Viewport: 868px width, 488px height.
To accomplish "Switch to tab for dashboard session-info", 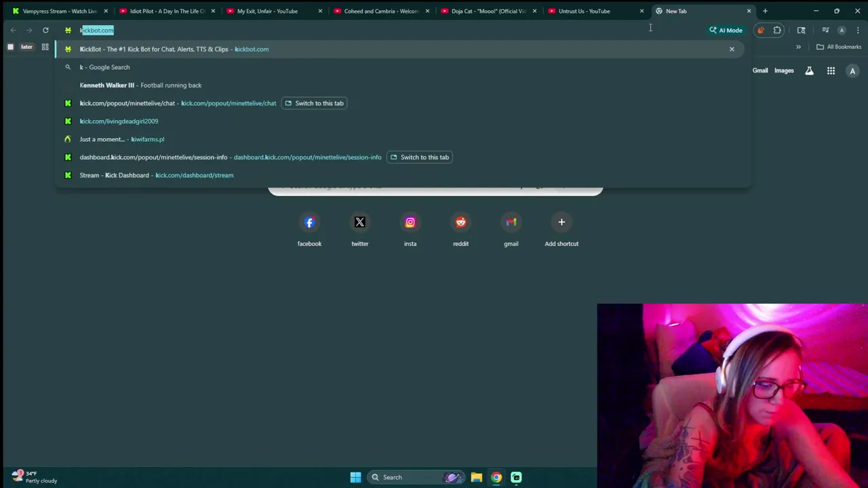I will click(419, 157).
